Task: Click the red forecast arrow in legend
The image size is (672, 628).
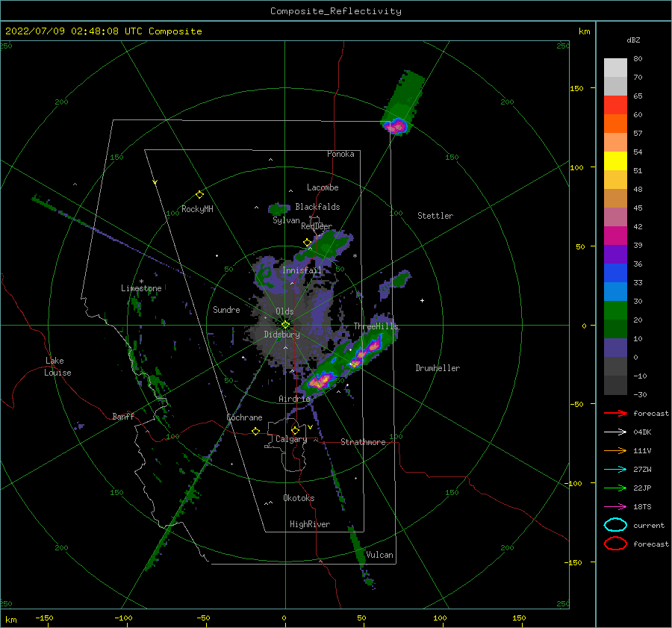Action: tap(615, 413)
